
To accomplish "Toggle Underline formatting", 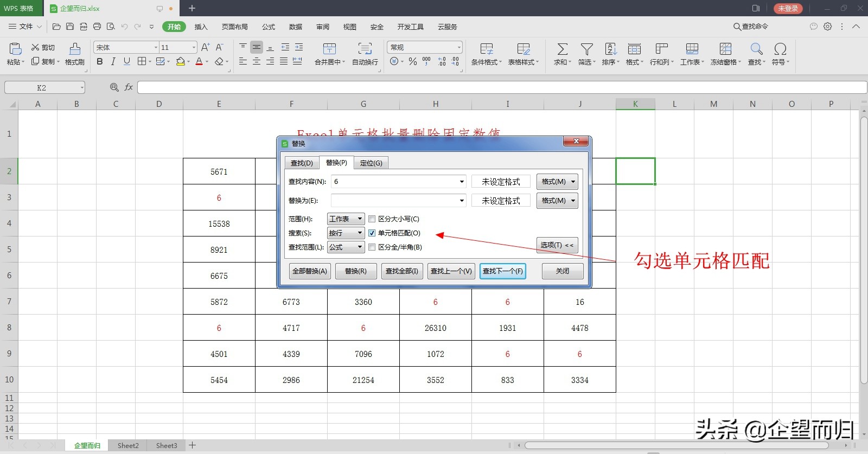I will click(127, 61).
